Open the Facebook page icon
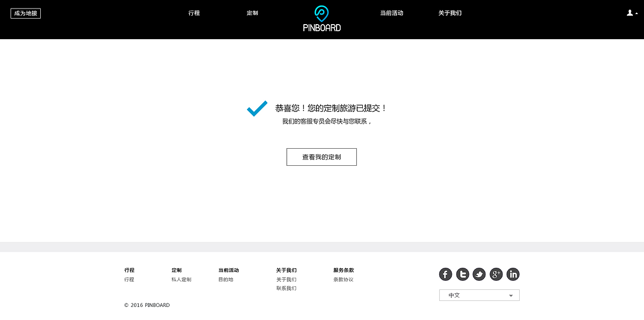 pyautogui.click(x=445, y=274)
